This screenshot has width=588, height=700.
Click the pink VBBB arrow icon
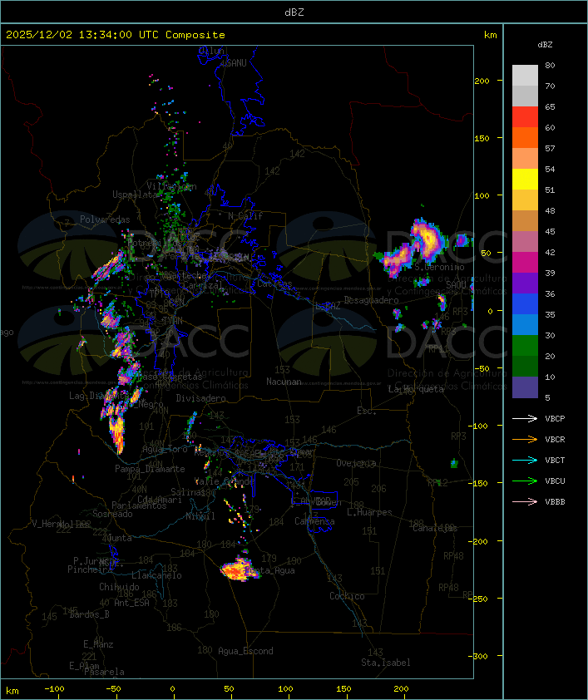[x=525, y=502]
